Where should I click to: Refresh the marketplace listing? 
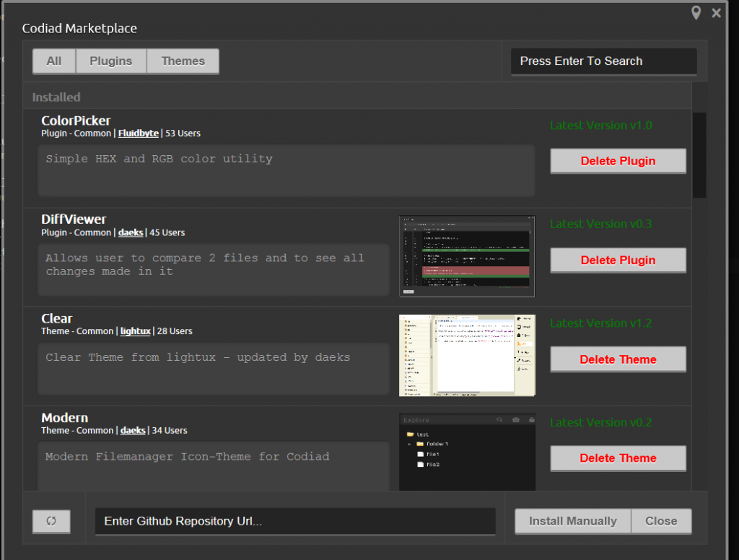click(x=51, y=521)
